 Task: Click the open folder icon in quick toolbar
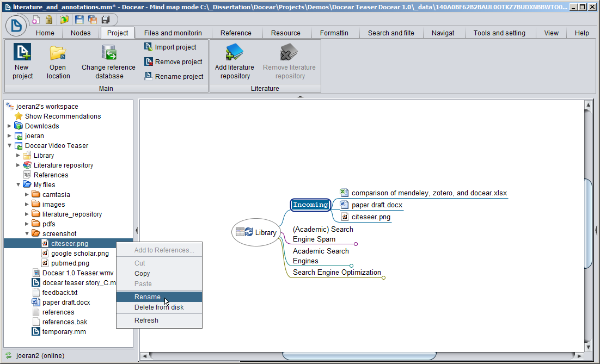[x=64, y=20]
